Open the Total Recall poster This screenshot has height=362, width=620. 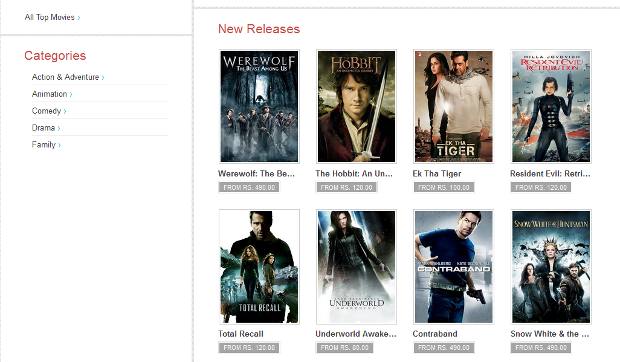259,267
